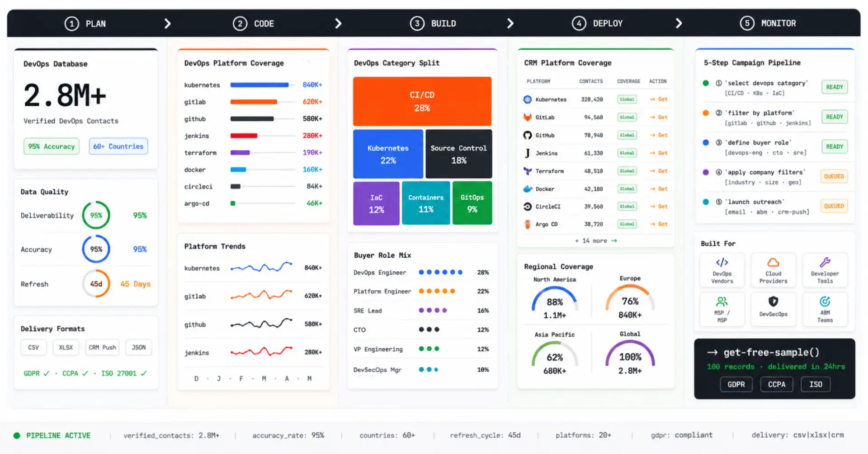Select the DevOps Vendors code icon

(x=722, y=262)
